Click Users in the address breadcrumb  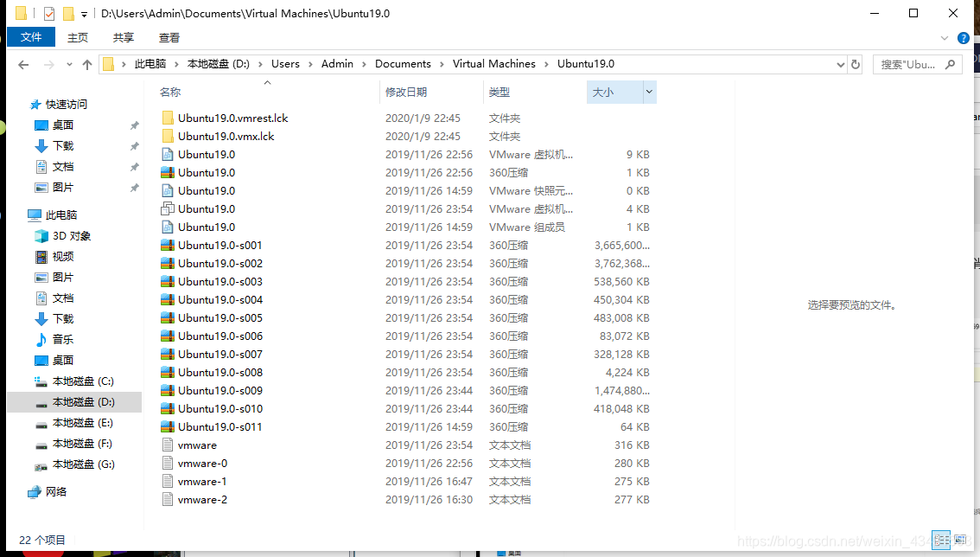pyautogui.click(x=285, y=64)
